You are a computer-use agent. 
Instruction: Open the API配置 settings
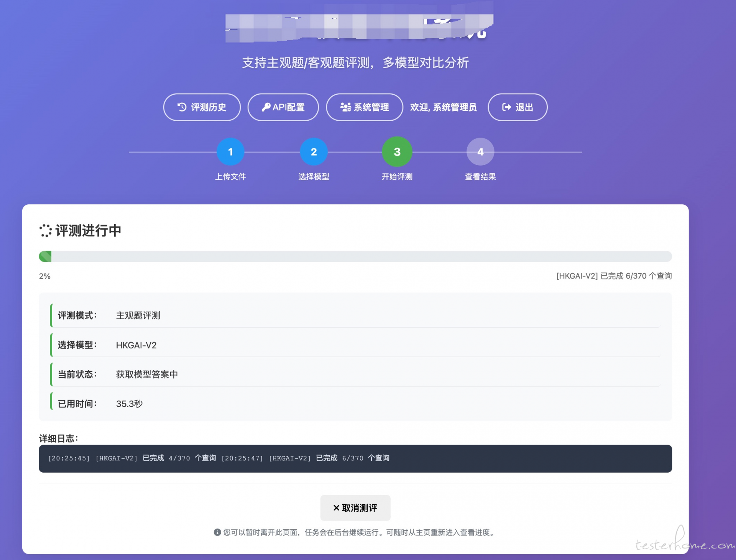(283, 107)
